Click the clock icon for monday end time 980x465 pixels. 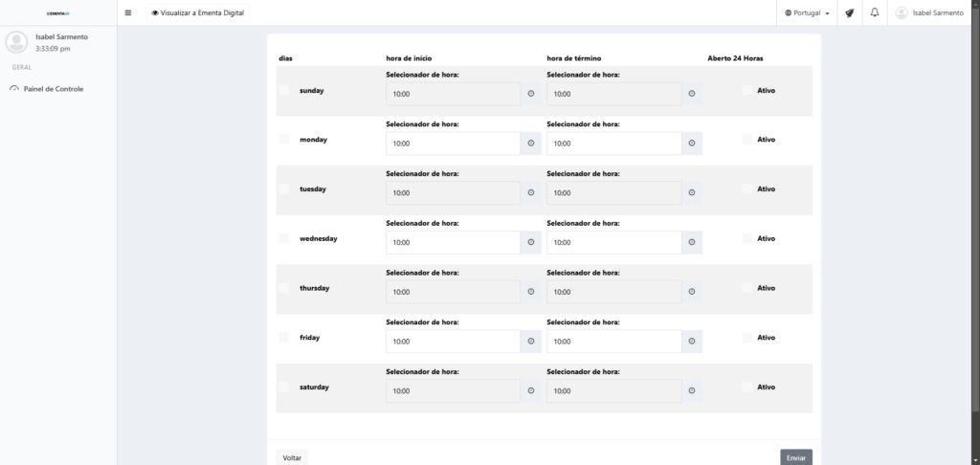tap(692, 144)
